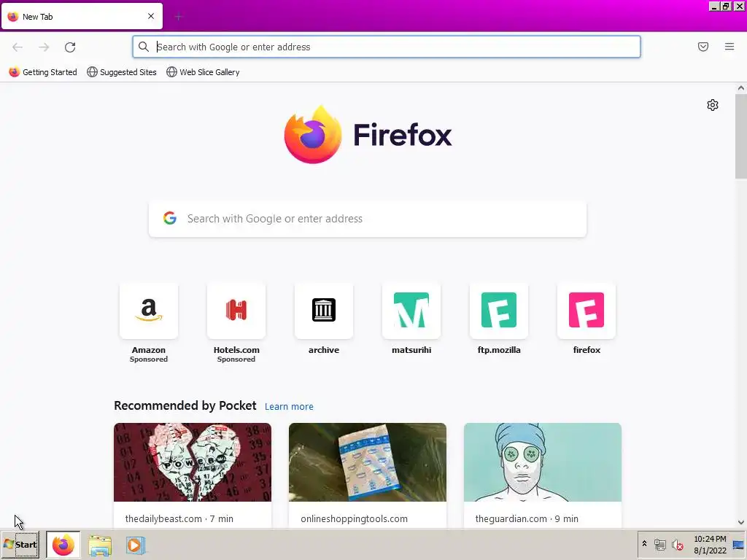Click Firefox icon in taskbar

coord(63,545)
